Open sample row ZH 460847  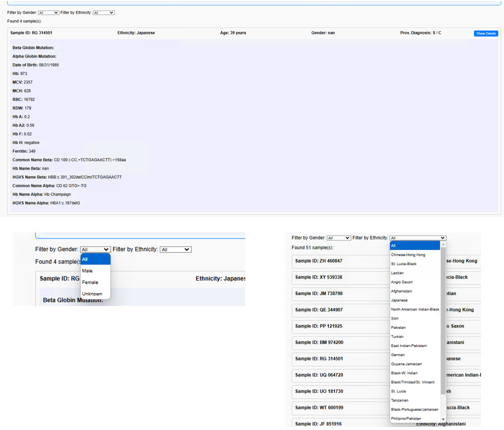point(386,261)
